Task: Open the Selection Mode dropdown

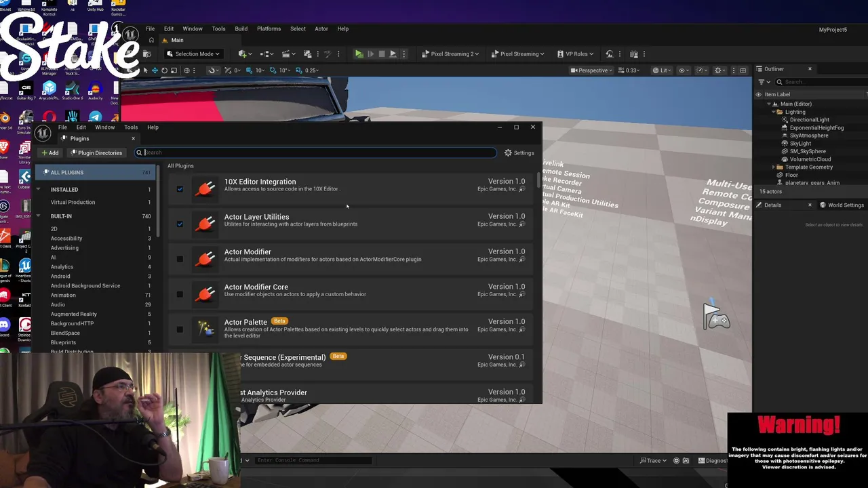Action: click(x=193, y=54)
